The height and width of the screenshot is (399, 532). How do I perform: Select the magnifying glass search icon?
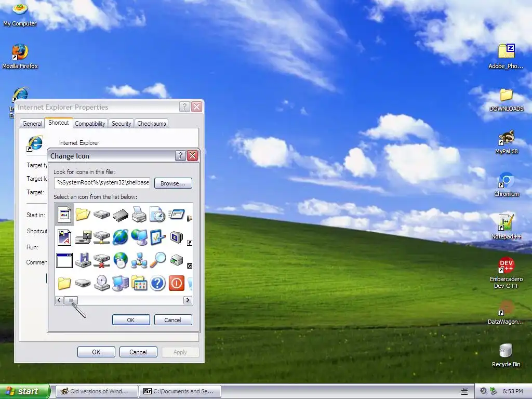(x=158, y=260)
